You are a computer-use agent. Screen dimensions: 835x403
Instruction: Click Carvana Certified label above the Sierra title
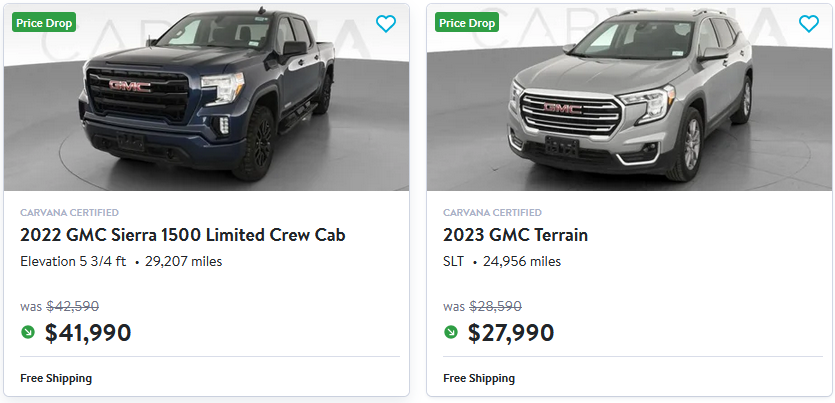[70, 213]
